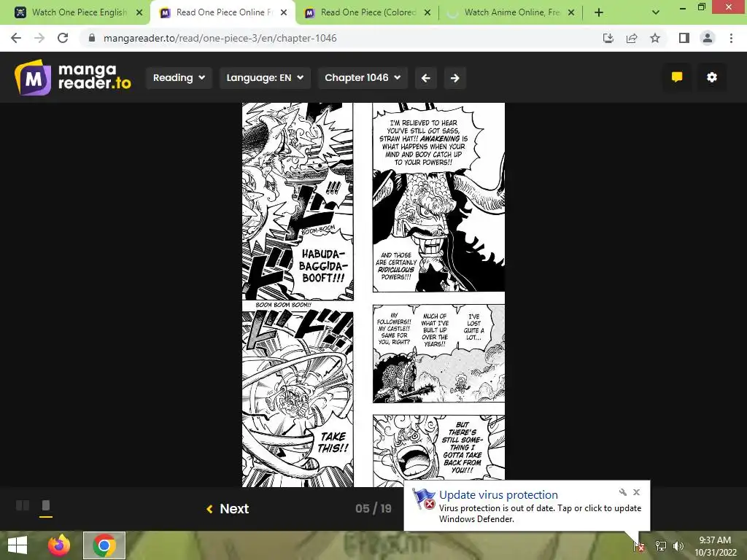The width and height of the screenshot is (747, 560).
Task: Open the Chrome three-dot menu
Action: click(731, 38)
